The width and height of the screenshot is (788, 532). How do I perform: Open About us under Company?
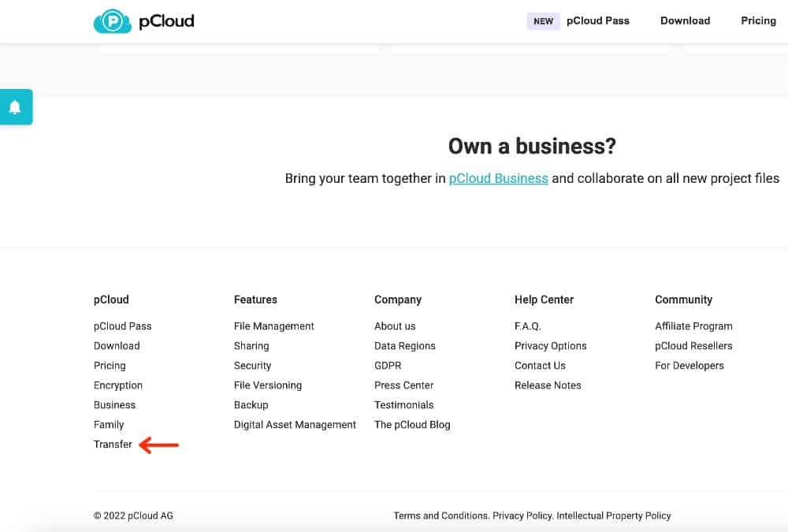click(395, 326)
